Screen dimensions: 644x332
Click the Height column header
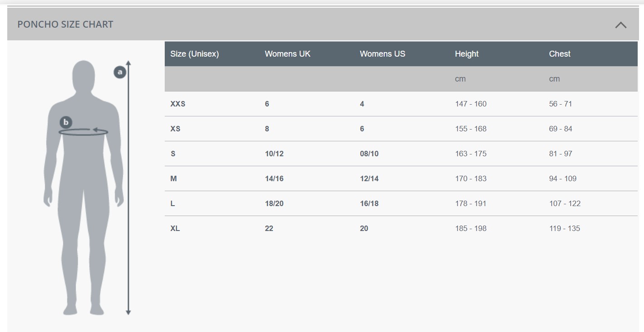coord(467,54)
